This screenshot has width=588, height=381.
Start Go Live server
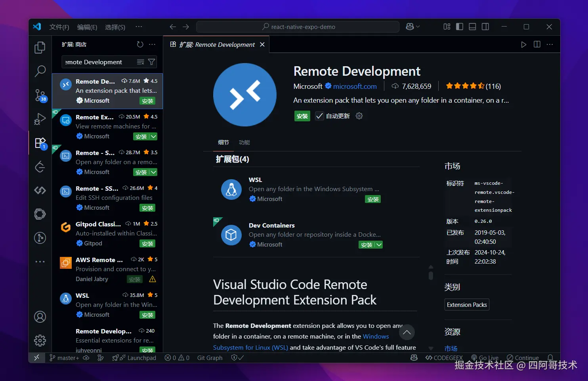485,358
